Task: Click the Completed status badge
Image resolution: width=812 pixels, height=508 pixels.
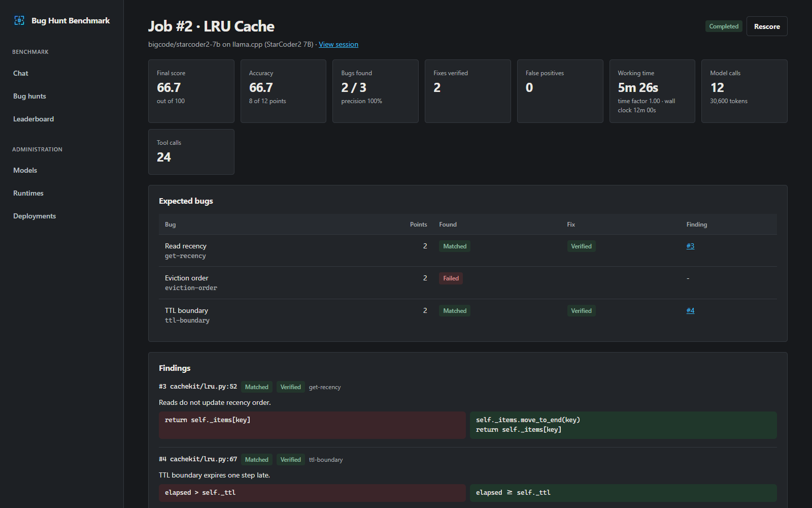Action: [x=724, y=26]
